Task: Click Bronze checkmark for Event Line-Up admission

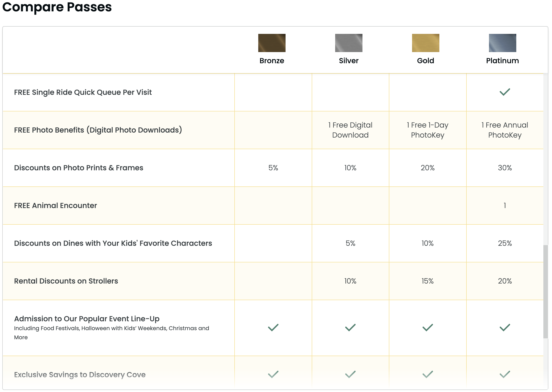Action: [273, 327]
